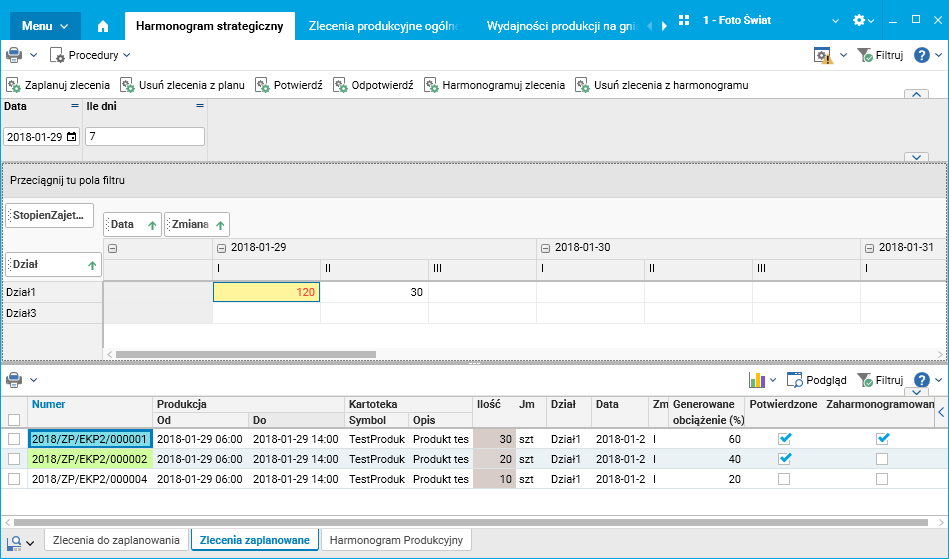The width and height of the screenshot is (949, 559).
Task: Click Generowane obciążenie column header
Action: 707,411
